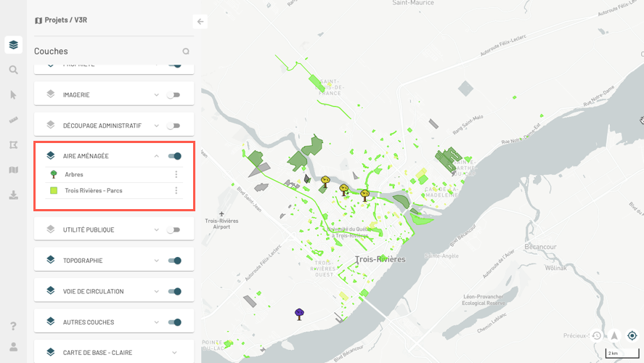The image size is (644, 363).
Task: Open options menu for Trois Rivières - Parcs
Action: click(x=176, y=191)
